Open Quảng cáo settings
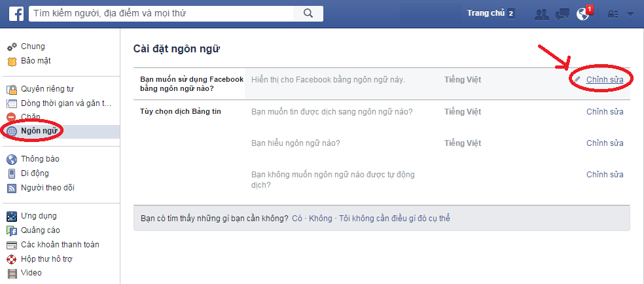Screen dimensions: 644x284 click(41, 230)
